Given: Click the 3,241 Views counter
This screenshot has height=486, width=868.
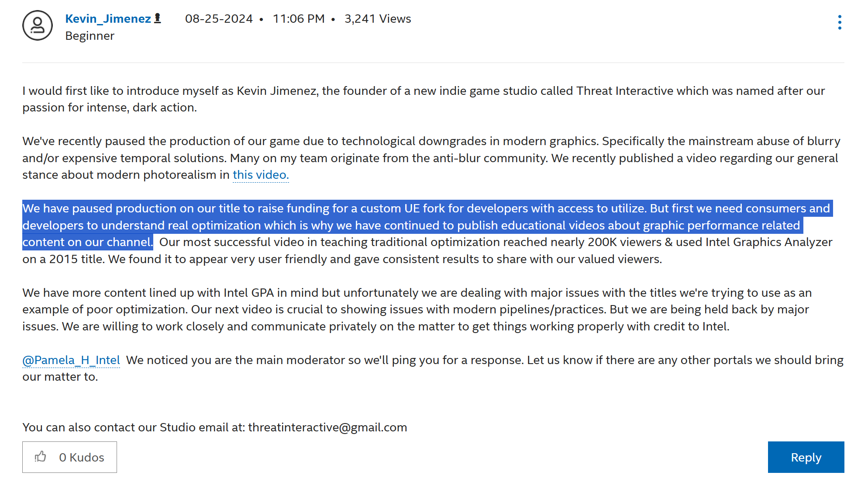Looking at the screenshot, I should point(378,19).
